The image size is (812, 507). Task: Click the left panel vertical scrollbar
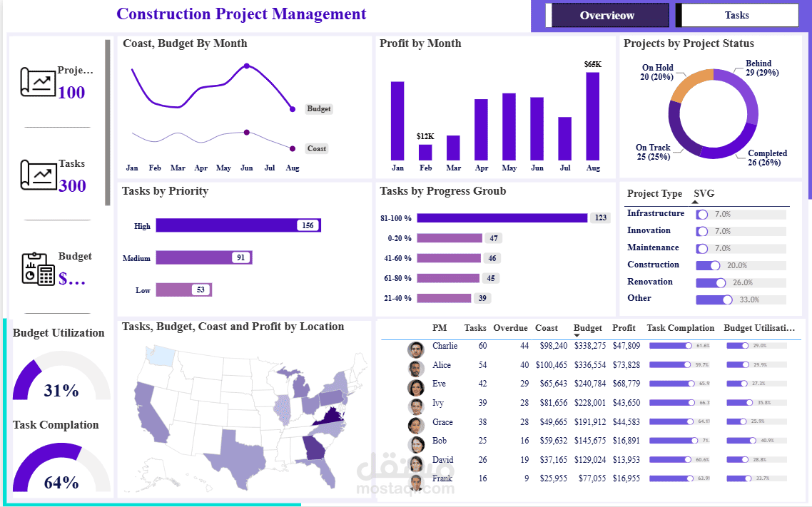pyautogui.click(x=108, y=123)
